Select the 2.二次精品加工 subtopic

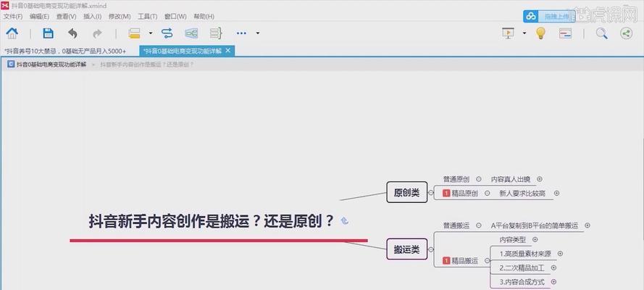point(522,268)
